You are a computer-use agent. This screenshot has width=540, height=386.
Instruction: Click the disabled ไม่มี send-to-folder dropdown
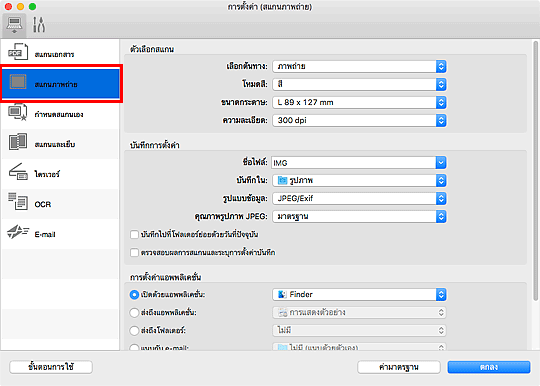pyautogui.click(x=359, y=330)
